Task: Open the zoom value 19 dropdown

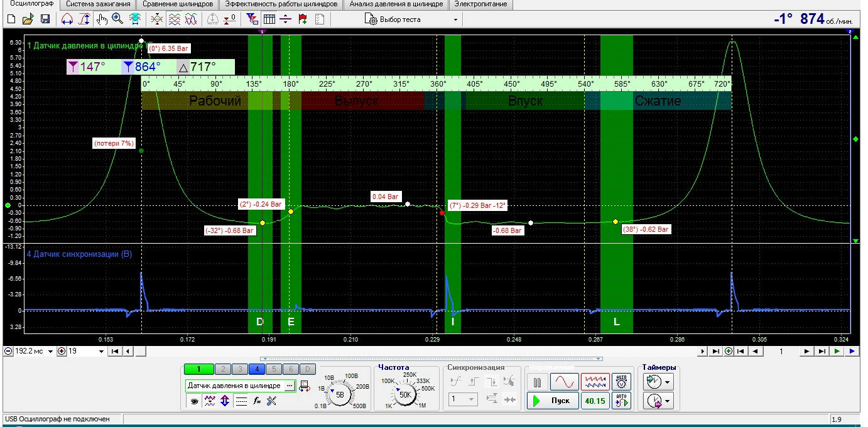Action: (x=101, y=351)
